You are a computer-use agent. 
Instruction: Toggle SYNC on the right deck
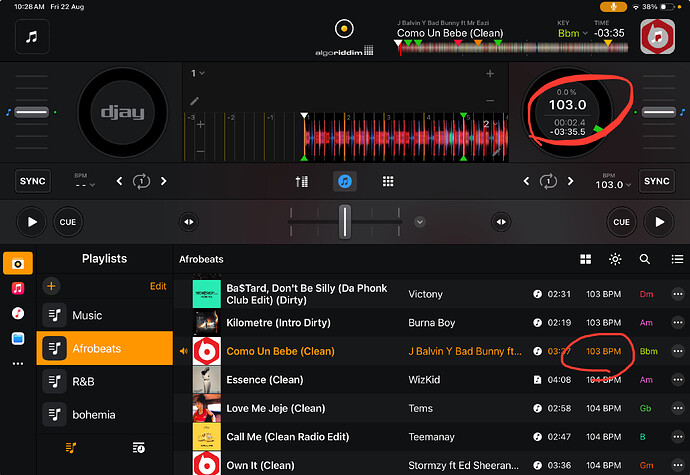656,181
